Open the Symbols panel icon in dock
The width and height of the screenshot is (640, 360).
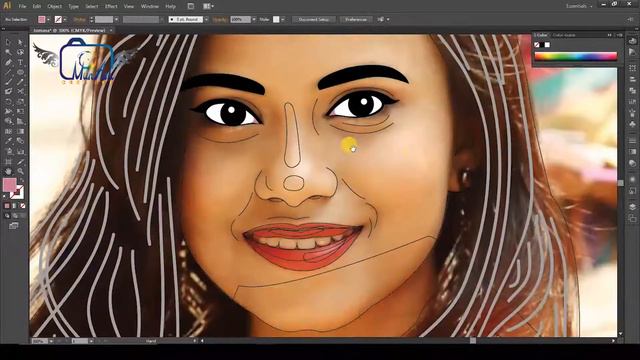coord(632,124)
